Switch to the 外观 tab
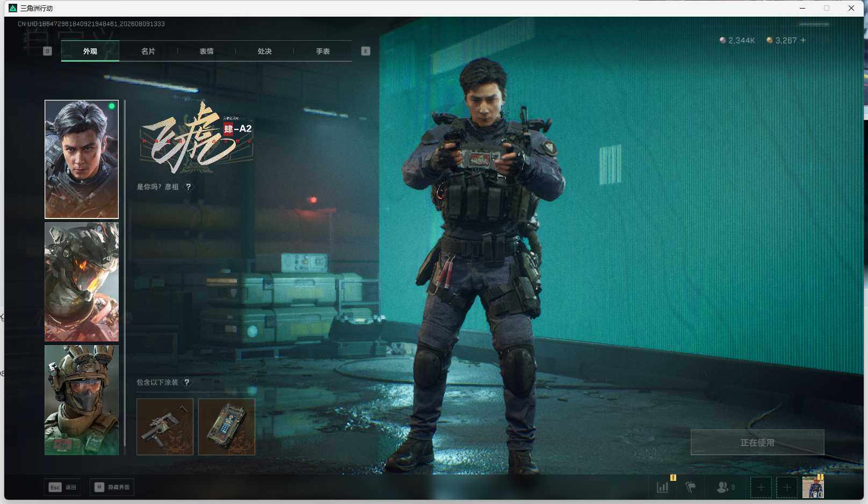This screenshot has width=868, height=504. (90, 51)
